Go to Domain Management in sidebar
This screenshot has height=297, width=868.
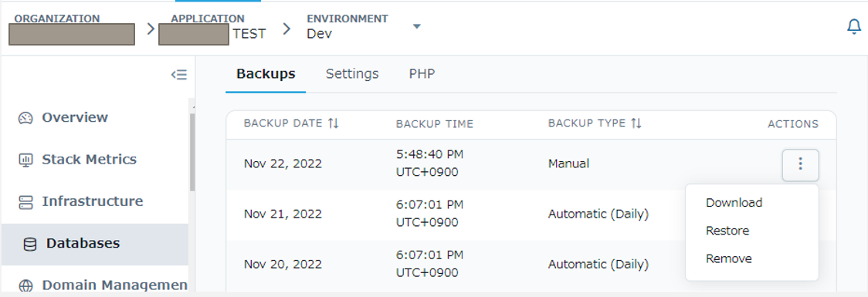click(x=114, y=285)
